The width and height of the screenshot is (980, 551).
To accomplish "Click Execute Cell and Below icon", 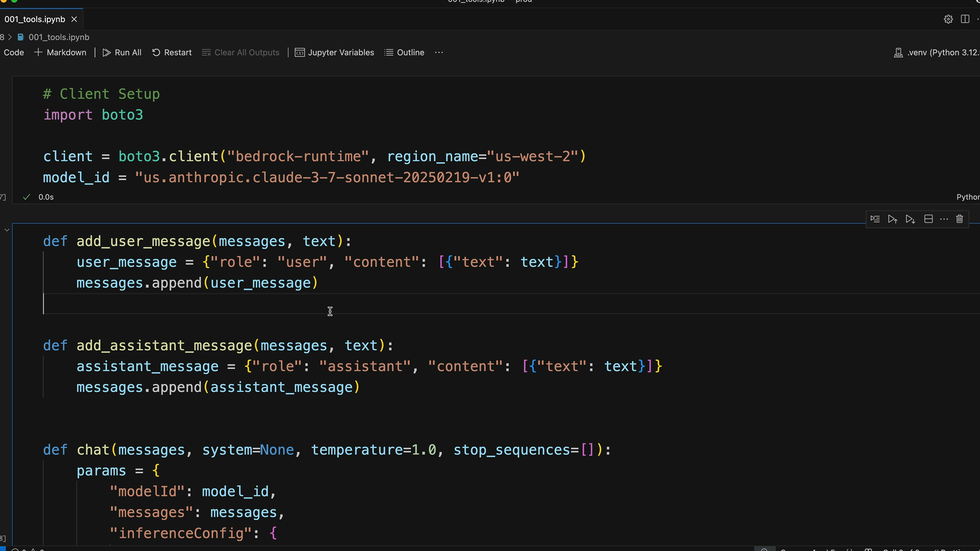I will 910,219.
